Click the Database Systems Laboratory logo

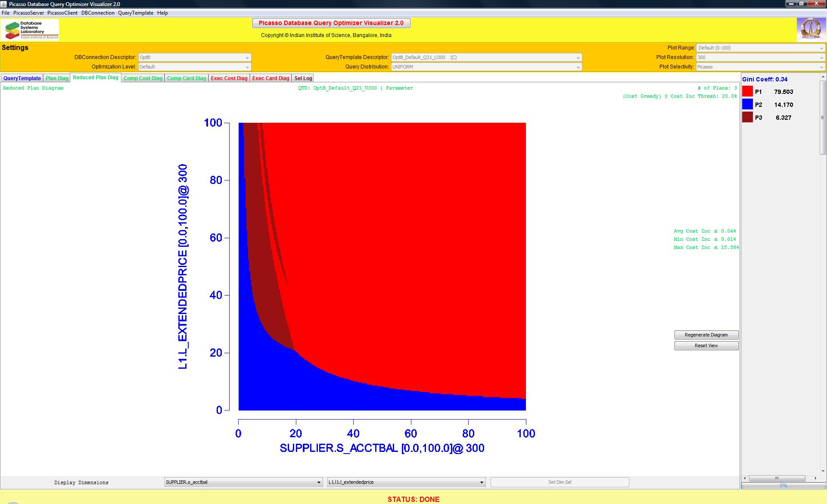coord(30,30)
